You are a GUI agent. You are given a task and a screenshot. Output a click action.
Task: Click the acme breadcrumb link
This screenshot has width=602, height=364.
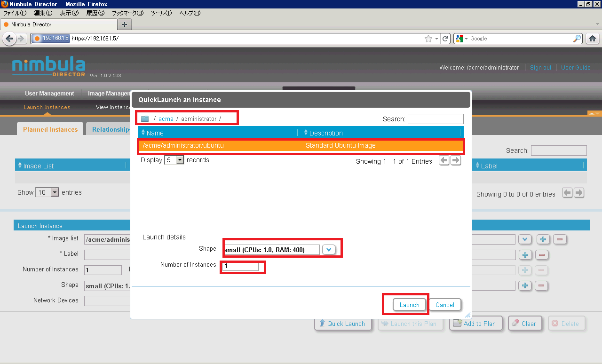[166, 119]
